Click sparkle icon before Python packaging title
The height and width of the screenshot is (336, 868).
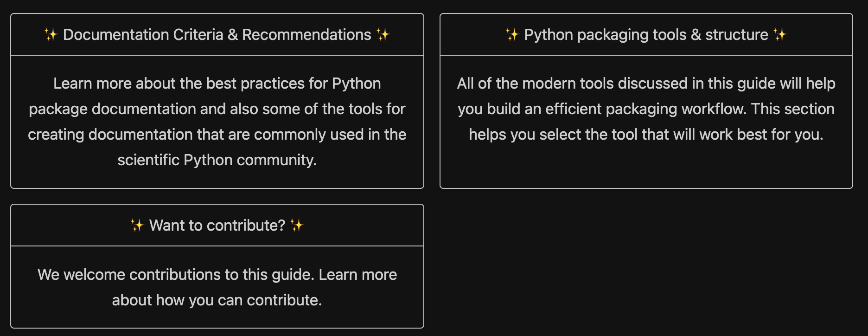pyautogui.click(x=512, y=34)
